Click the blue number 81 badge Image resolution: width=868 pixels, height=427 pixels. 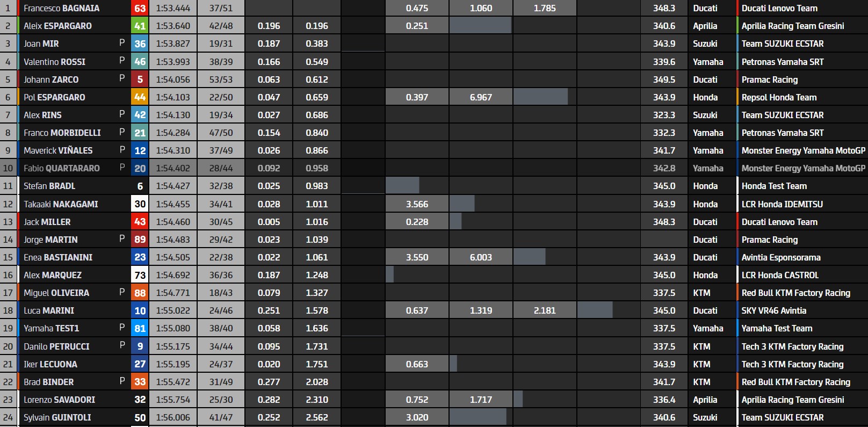click(140, 328)
